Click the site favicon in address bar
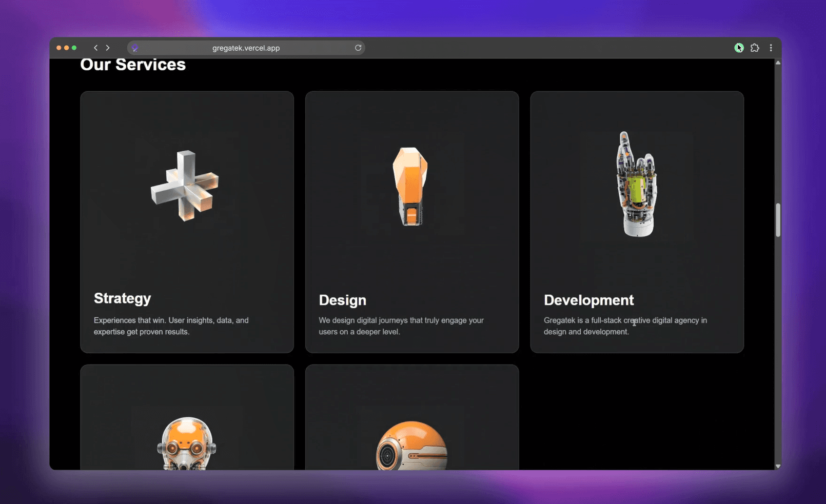Viewport: 826px width, 504px height. point(135,48)
